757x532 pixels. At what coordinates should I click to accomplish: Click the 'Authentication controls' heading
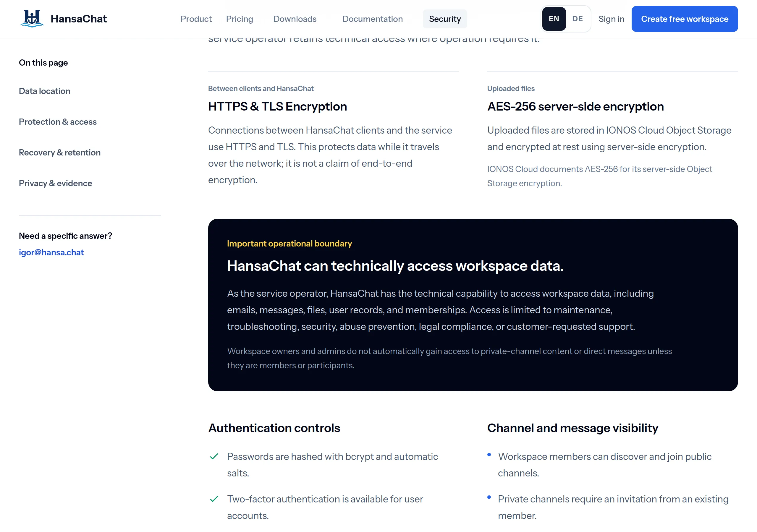(x=274, y=428)
